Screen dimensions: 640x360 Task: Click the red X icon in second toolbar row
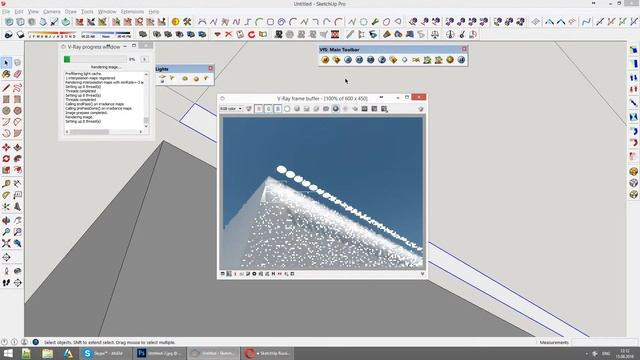pyautogui.click(x=229, y=35)
